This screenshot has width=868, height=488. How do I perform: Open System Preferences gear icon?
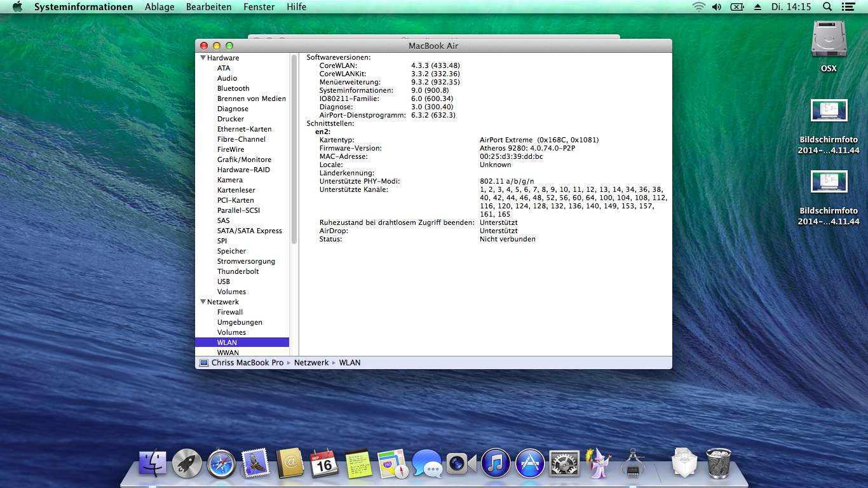tap(564, 464)
